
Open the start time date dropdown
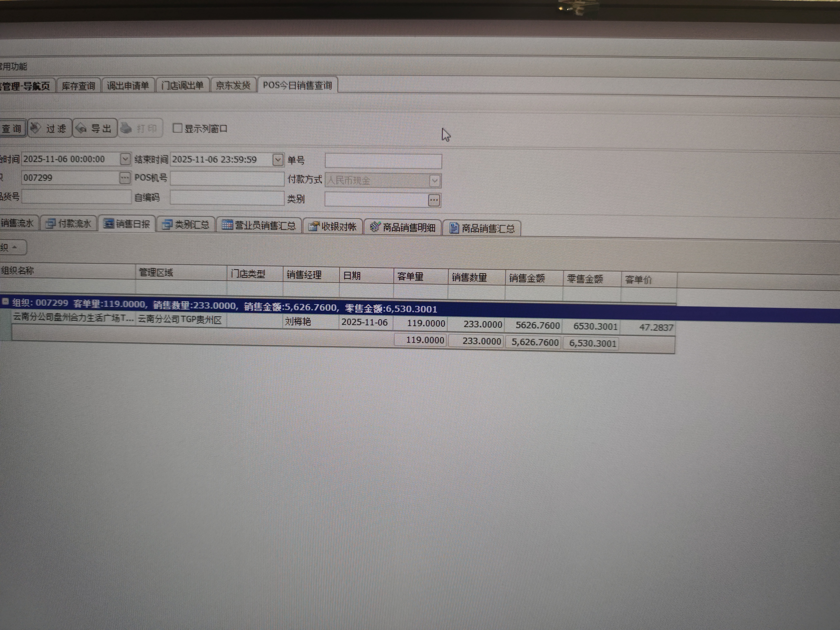pyautogui.click(x=125, y=159)
